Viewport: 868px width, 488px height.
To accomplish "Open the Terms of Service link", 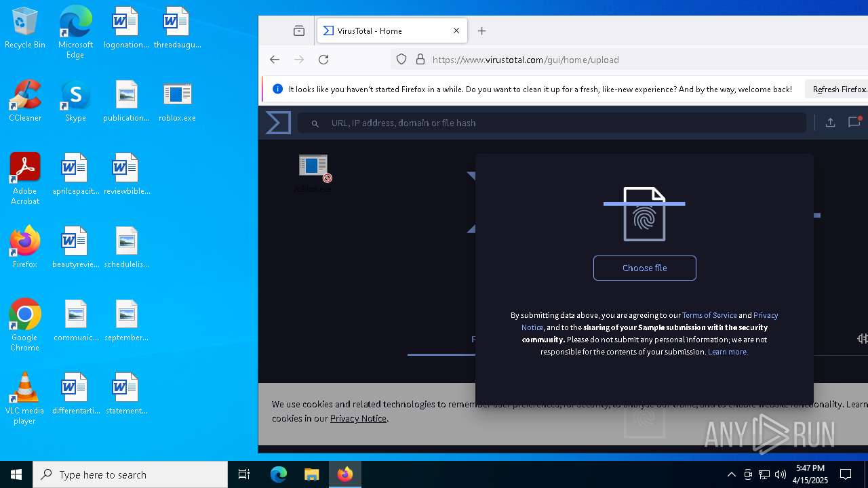I will coord(709,315).
